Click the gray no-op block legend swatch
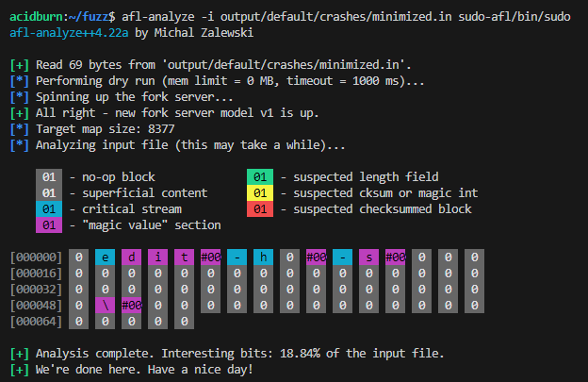 point(51,176)
